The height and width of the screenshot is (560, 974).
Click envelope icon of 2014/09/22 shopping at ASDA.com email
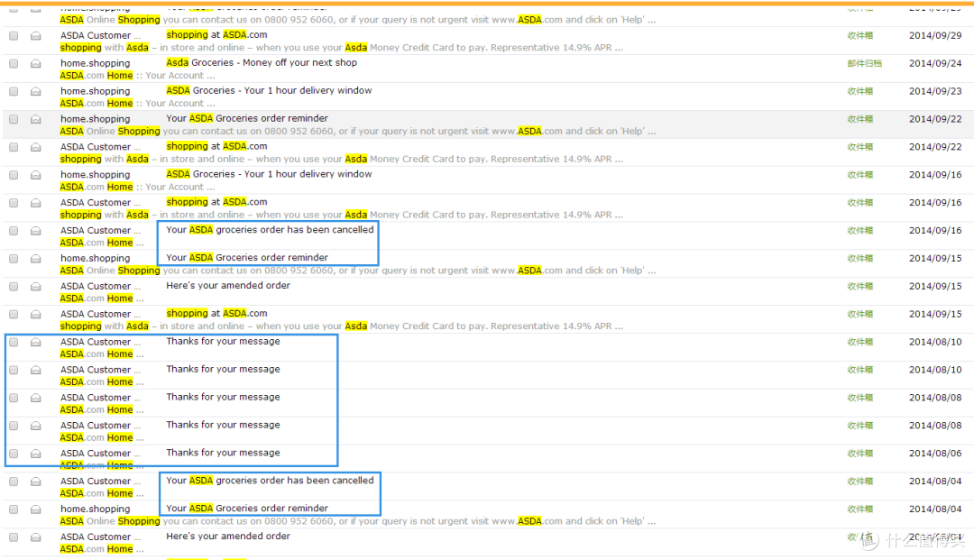click(x=36, y=147)
